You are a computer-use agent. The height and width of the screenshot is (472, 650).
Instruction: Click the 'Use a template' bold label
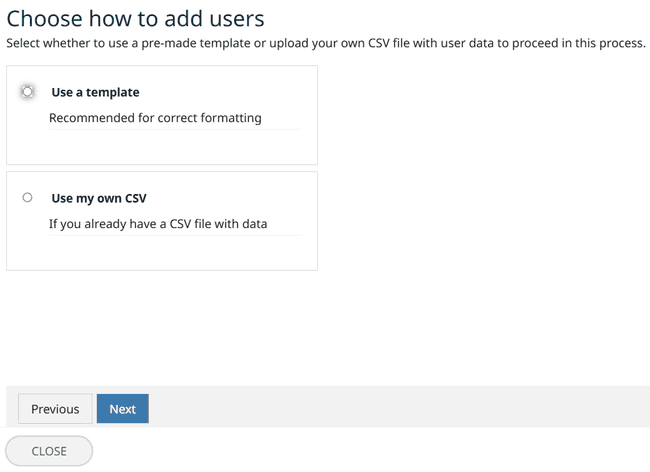click(95, 92)
